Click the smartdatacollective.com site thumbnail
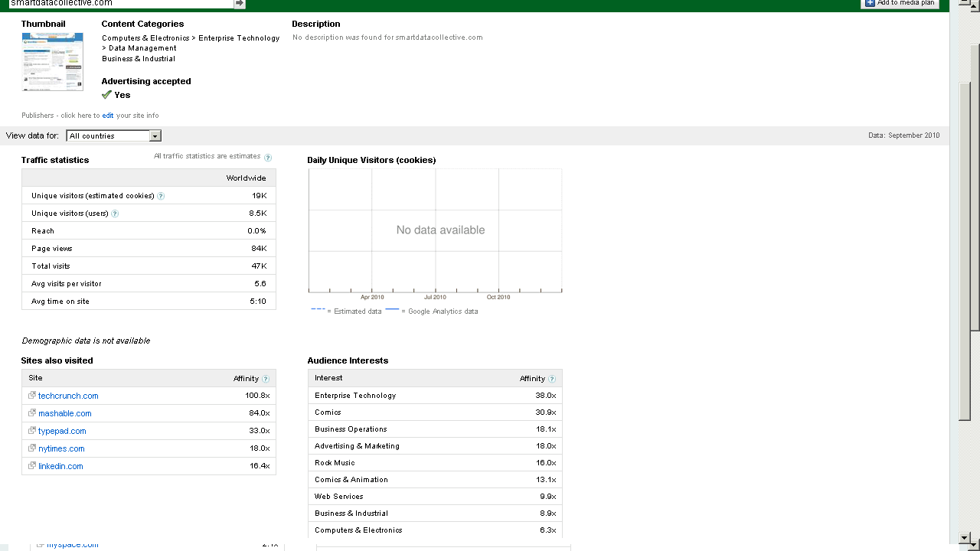Screen dimensions: 980x551 coord(52,60)
